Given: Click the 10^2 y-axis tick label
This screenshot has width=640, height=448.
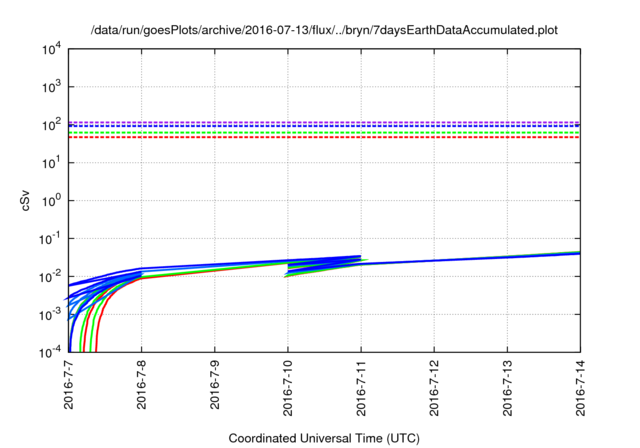Looking at the screenshot, I should (50, 125).
